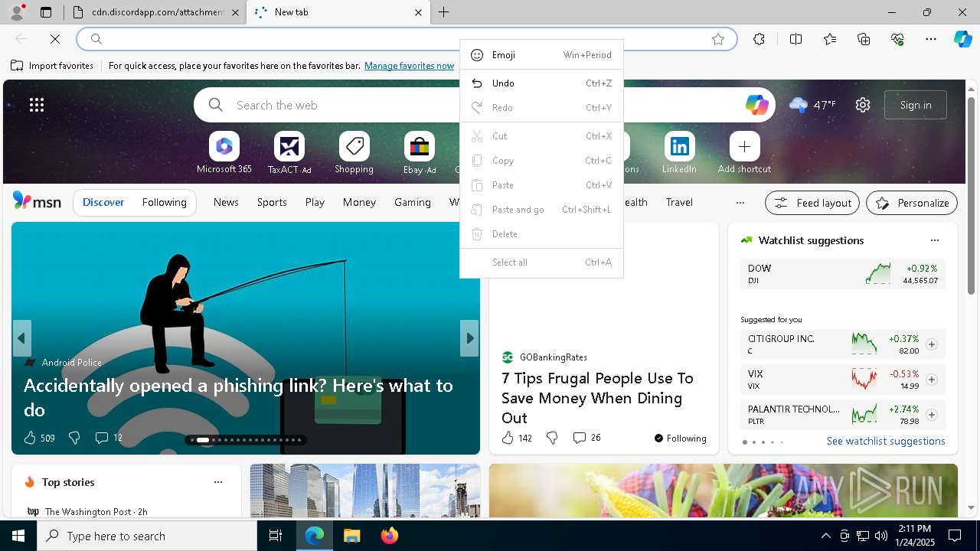Switch to the cdn.discordapp.com tab
This screenshot has width=980, height=551.
tap(155, 12)
